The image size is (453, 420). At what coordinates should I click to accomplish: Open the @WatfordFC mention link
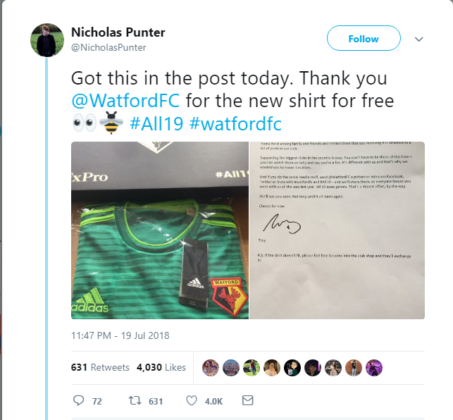tap(126, 101)
